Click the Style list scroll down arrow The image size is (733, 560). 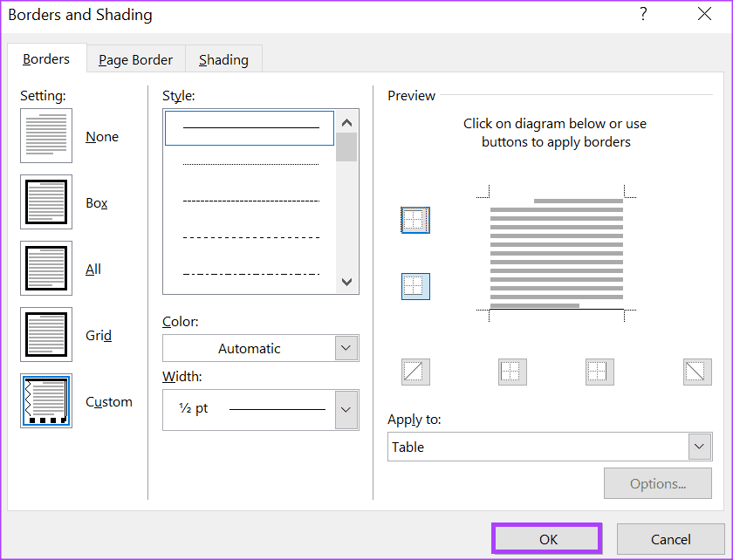pos(347,282)
